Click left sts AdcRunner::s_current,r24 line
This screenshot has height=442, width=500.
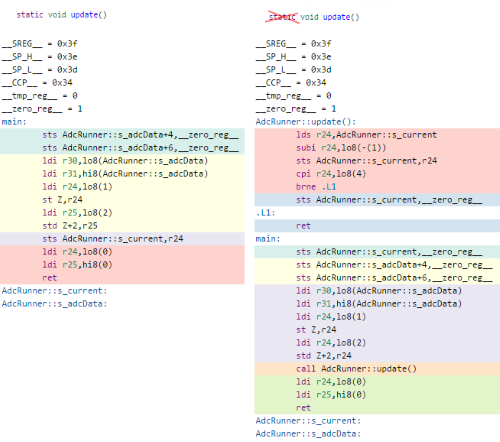(122, 239)
